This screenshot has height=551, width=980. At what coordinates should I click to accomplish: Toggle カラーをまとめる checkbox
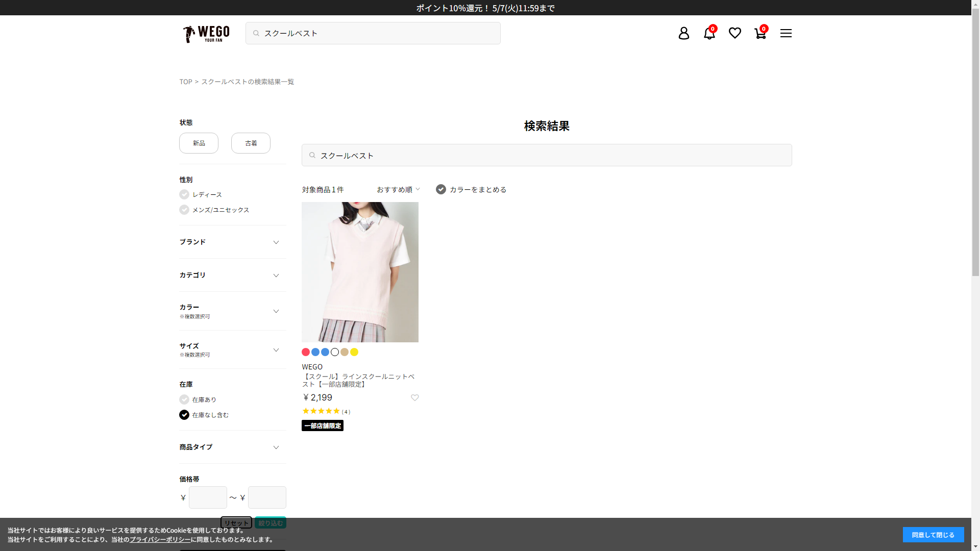(441, 189)
